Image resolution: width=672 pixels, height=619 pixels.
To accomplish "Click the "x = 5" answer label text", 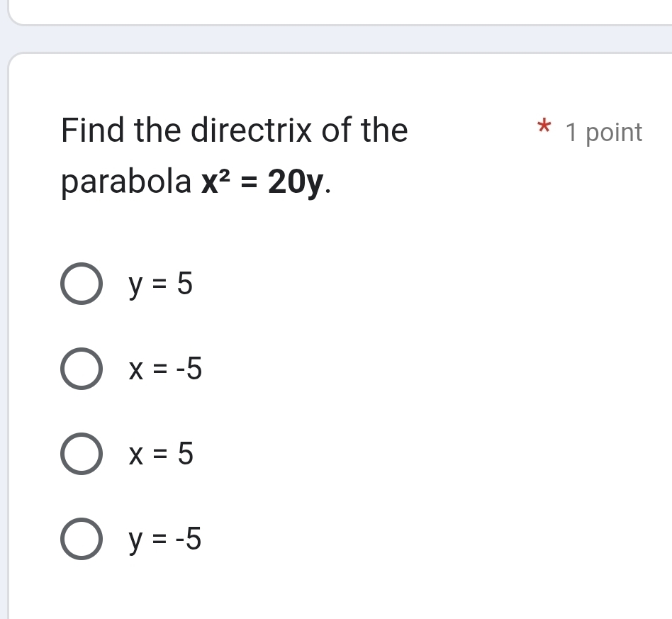I will 160,455.
